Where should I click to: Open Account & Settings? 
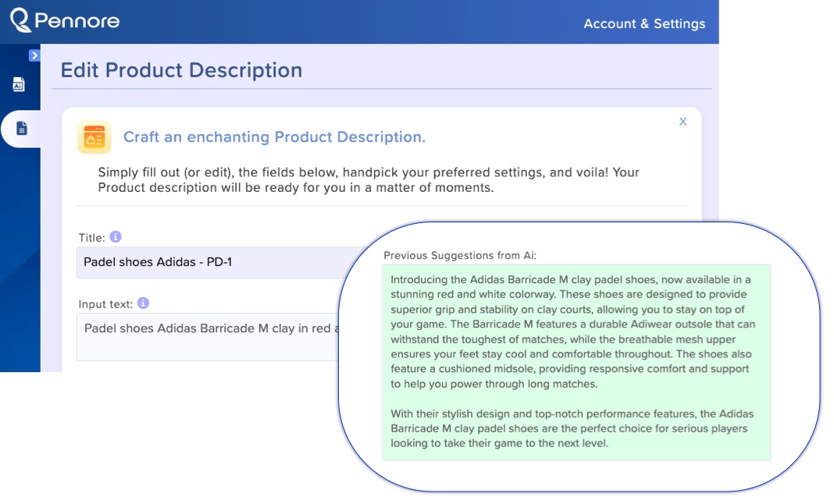644,23
